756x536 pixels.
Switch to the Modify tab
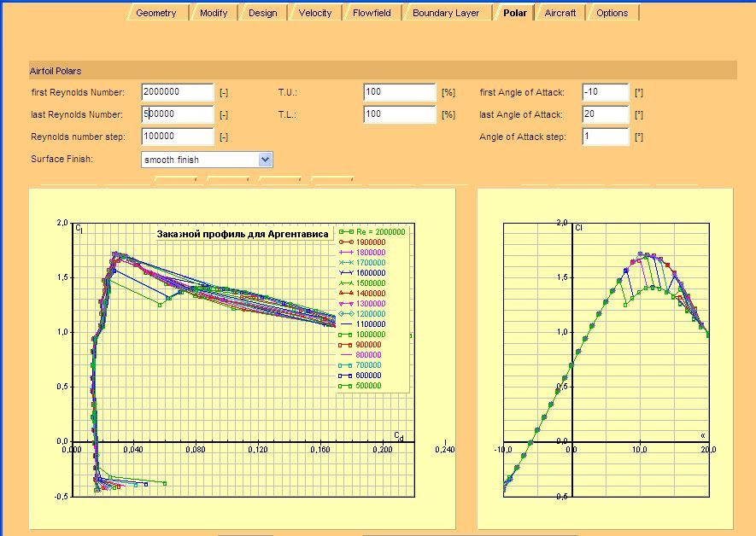tap(214, 13)
